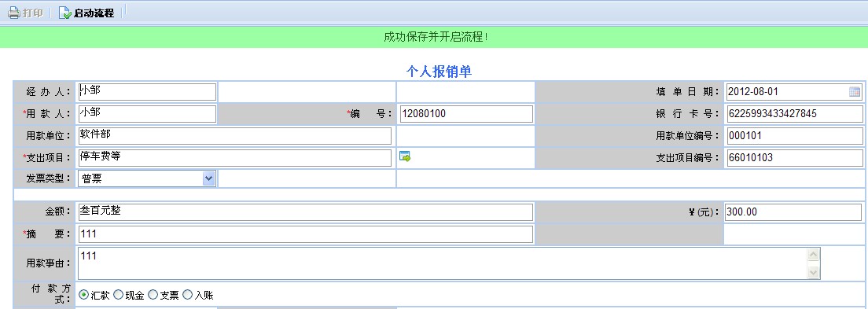Start workflow with 启动流程 button

[86, 12]
